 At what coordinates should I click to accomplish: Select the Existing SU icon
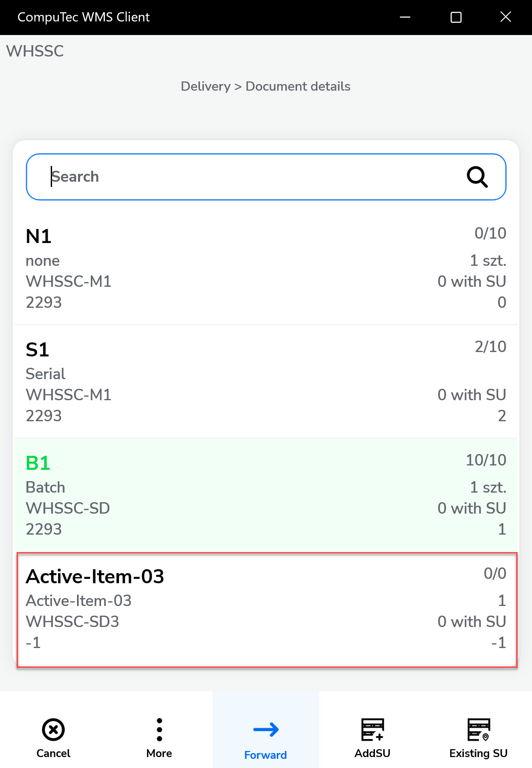pyautogui.click(x=479, y=729)
